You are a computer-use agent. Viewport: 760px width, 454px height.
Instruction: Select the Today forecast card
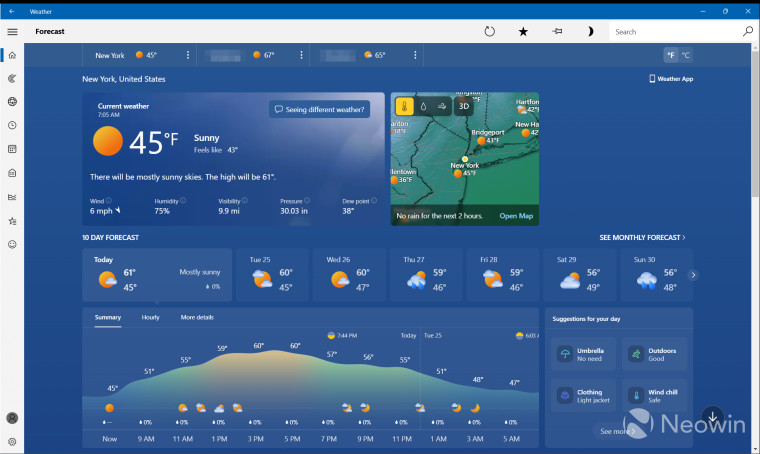pos(157,275)
